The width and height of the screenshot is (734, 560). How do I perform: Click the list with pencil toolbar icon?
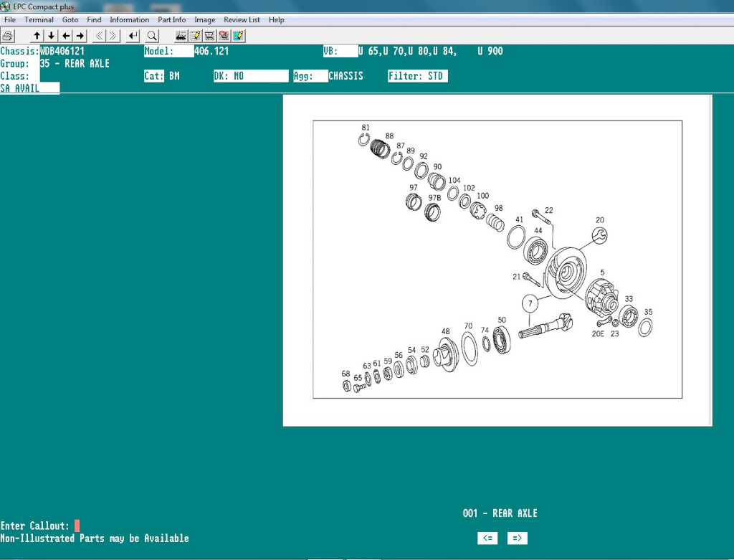(195, 36)
